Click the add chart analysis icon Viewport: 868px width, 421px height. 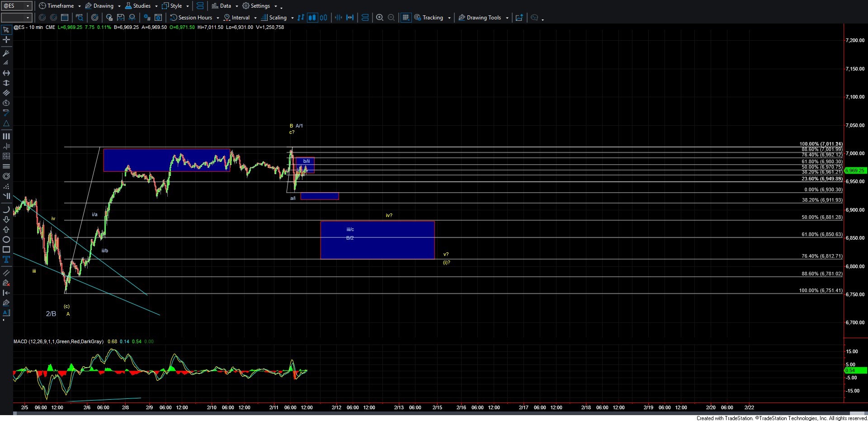click(x=519, y=18)
